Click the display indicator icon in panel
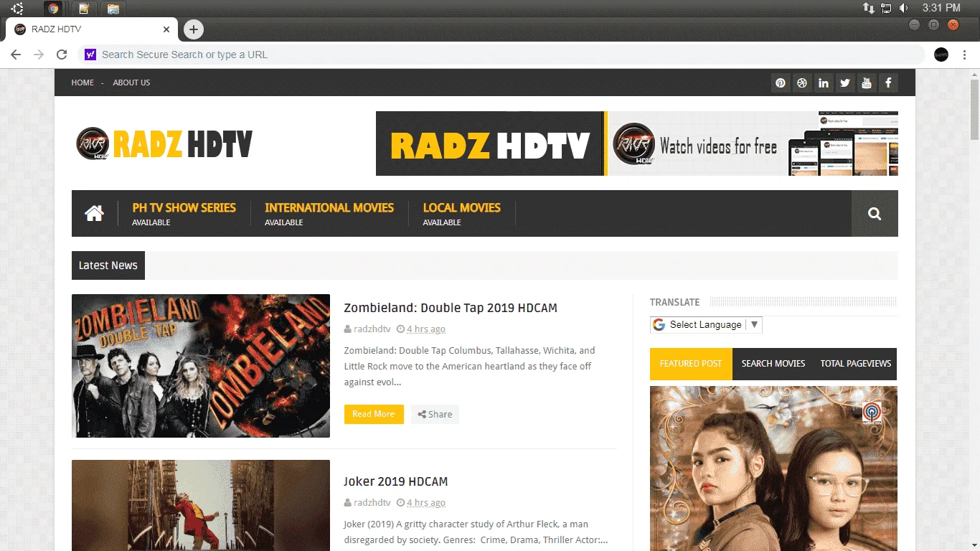Image resolution: width=980 pixels, height=551 pixels. 886,8
